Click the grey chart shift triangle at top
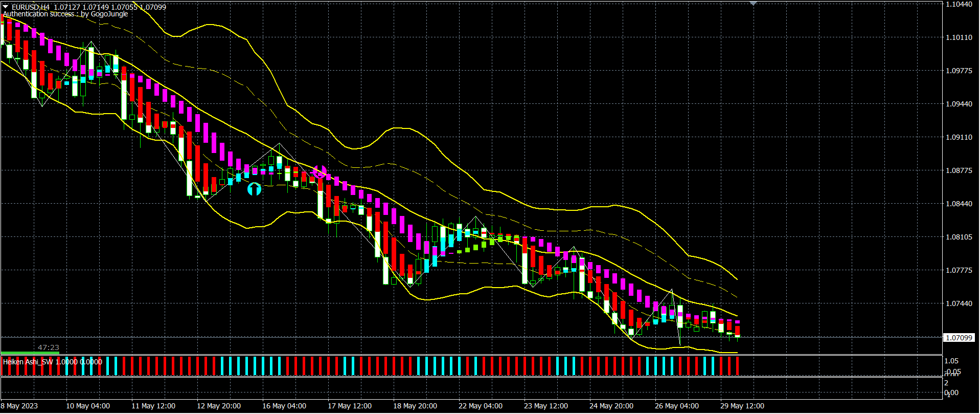The image size is (980, 414). (x=753, y=3)
